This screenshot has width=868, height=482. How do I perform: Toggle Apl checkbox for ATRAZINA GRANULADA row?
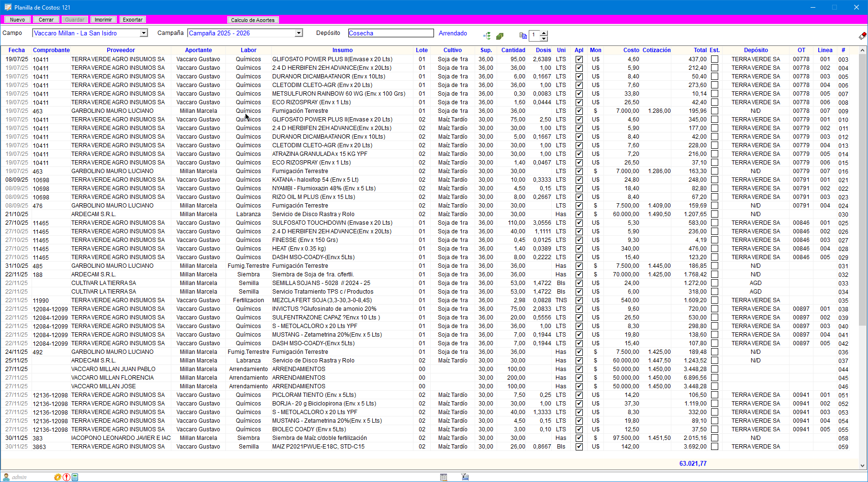coord(579,154)
